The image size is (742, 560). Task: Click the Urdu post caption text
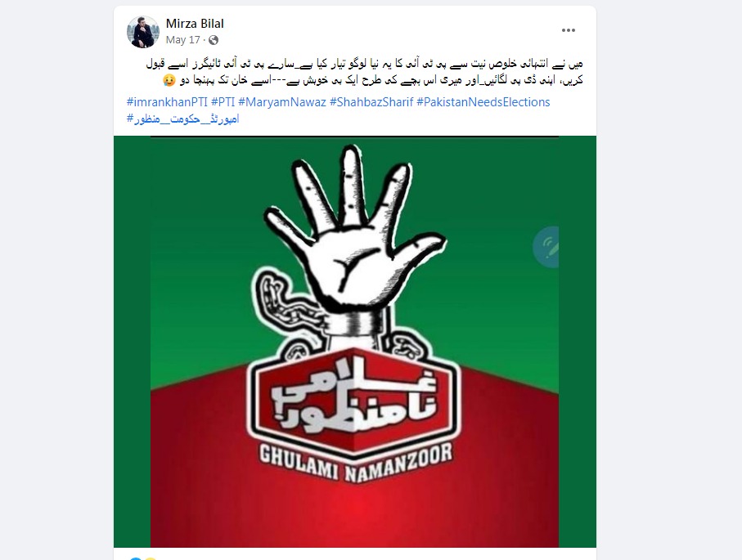364,71
